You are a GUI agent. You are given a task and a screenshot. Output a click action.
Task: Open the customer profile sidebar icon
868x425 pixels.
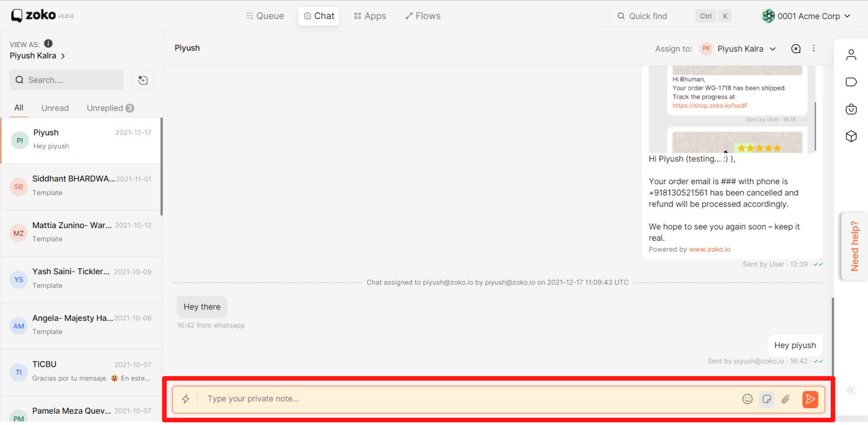pyautogui.click(x=851, y=55)
